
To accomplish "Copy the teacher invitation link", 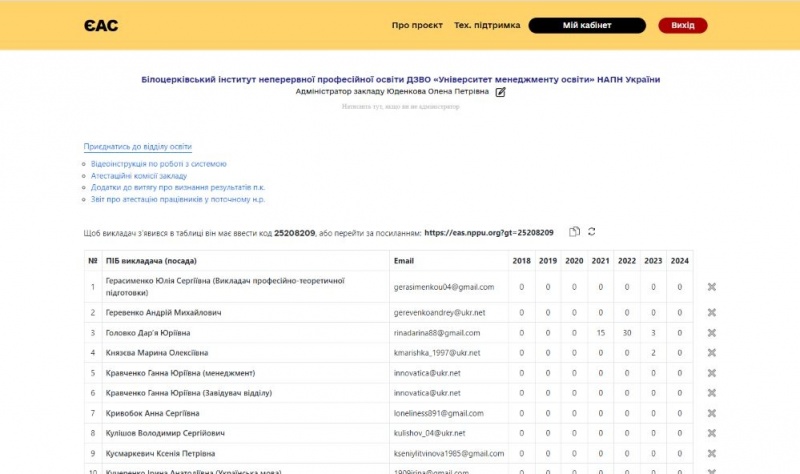I will tap(574, 232).
